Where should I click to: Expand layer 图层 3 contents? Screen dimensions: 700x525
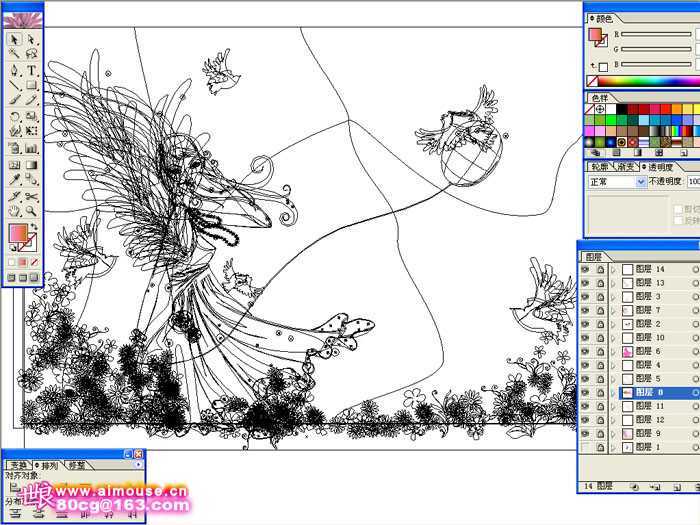614,297
